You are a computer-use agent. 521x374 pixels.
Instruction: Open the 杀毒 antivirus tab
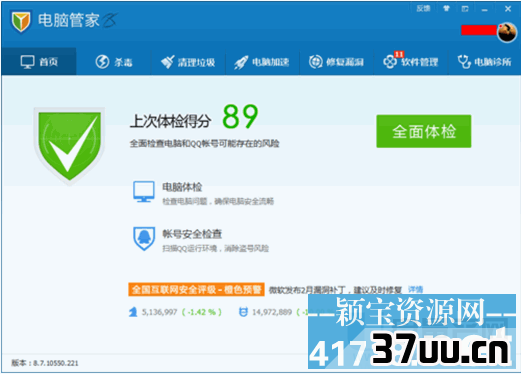point(114,62)
